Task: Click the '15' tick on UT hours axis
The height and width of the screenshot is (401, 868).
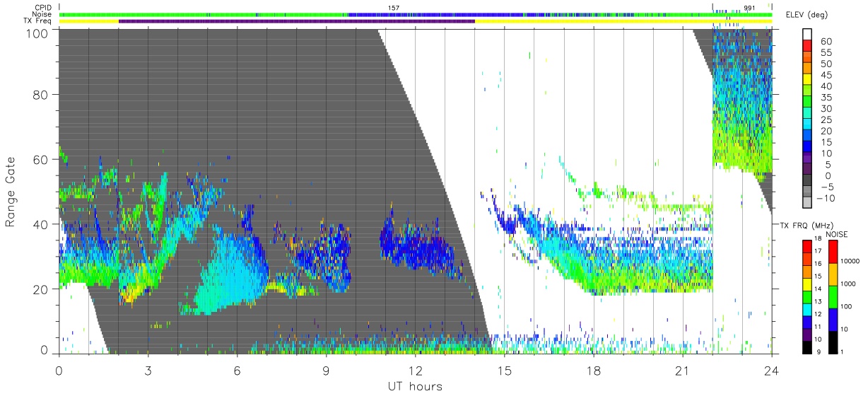Action: pyautogui.click(x=504, y=370)
